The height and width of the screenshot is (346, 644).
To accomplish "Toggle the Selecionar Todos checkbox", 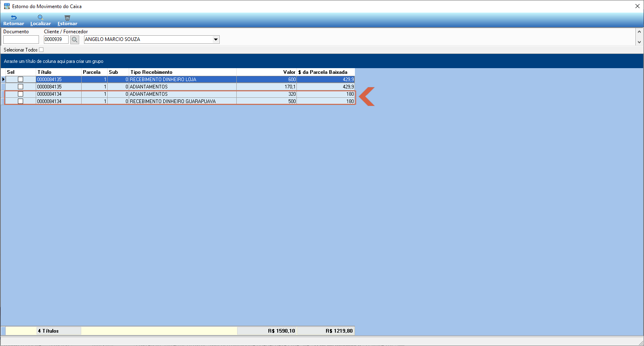I will point(41,50).
